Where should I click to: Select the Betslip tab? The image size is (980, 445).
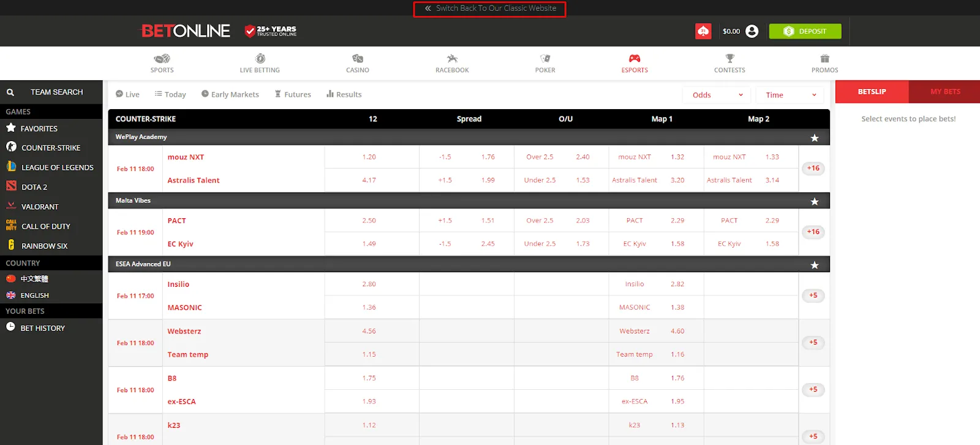click(x=872, y=92)
